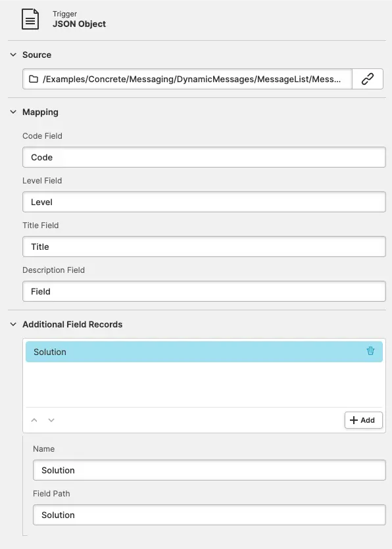Collapse the Source section chevron
392x549 pixels.
(x=13, y=55)
